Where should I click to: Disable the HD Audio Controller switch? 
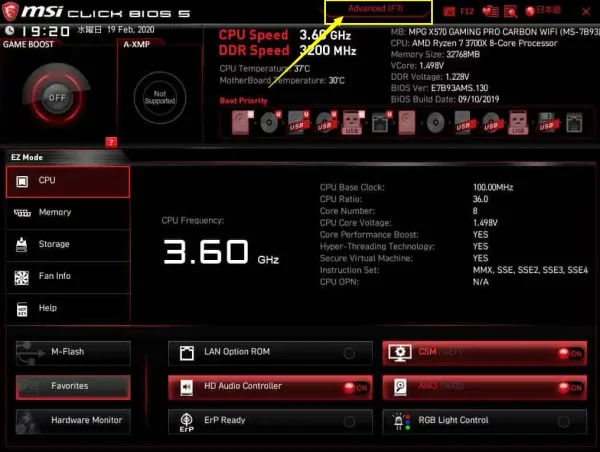(355, 388)
